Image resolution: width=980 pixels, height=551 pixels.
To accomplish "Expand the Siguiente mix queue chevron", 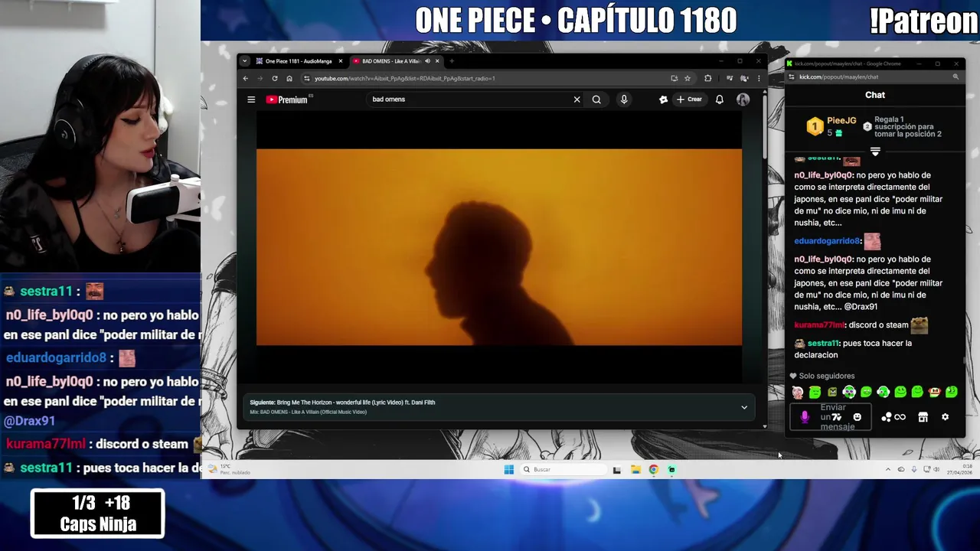I will (x=744, y=407).
